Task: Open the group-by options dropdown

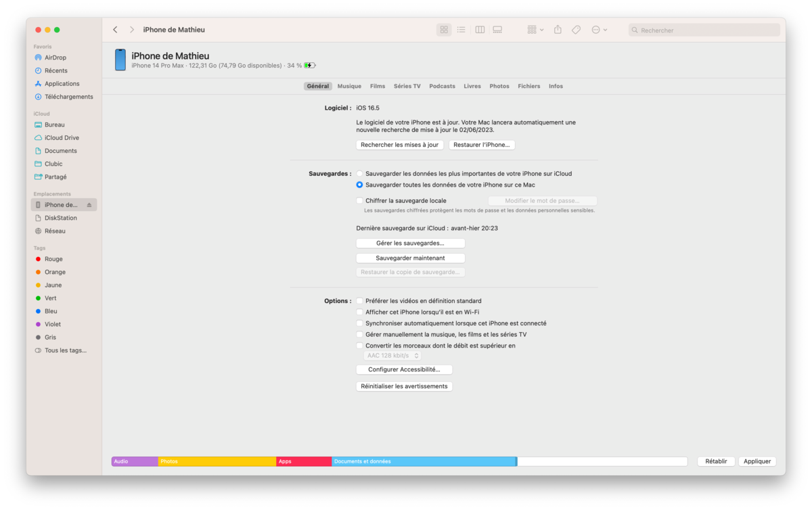Action: [x=535, y=30]
